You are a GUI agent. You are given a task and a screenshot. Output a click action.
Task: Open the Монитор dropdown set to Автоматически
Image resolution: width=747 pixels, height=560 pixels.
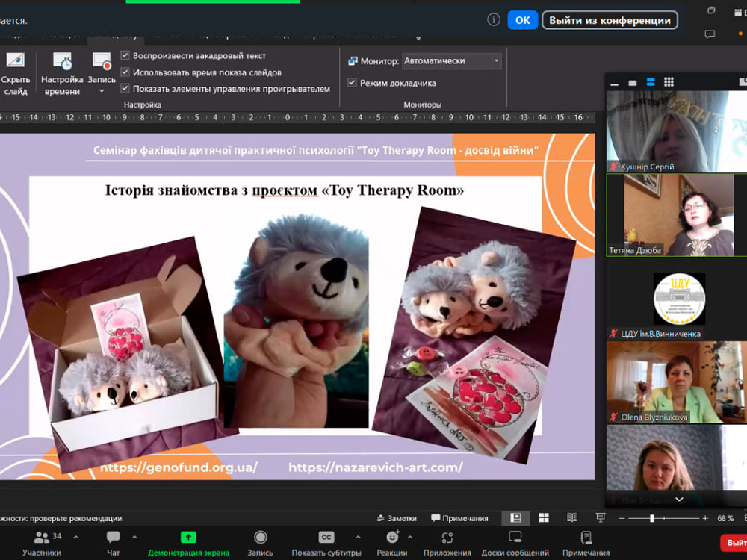(451, 61)
